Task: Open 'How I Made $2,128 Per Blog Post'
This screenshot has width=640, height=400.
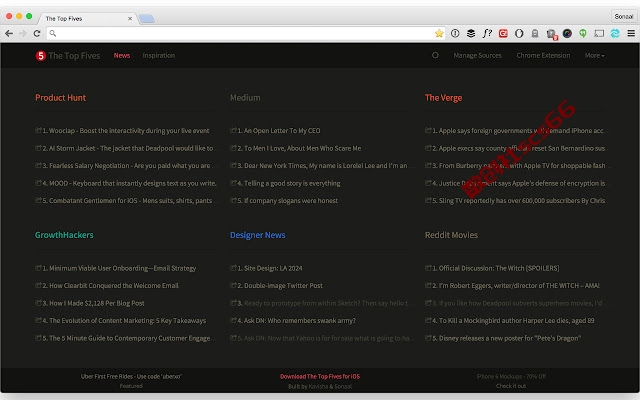Action: coord(93,303)
